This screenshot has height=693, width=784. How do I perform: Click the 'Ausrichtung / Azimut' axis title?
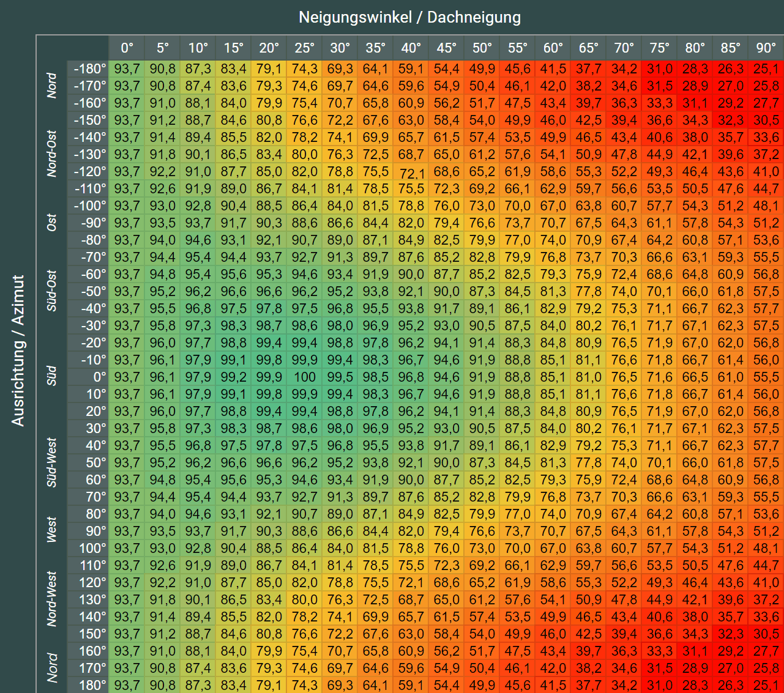18,350
